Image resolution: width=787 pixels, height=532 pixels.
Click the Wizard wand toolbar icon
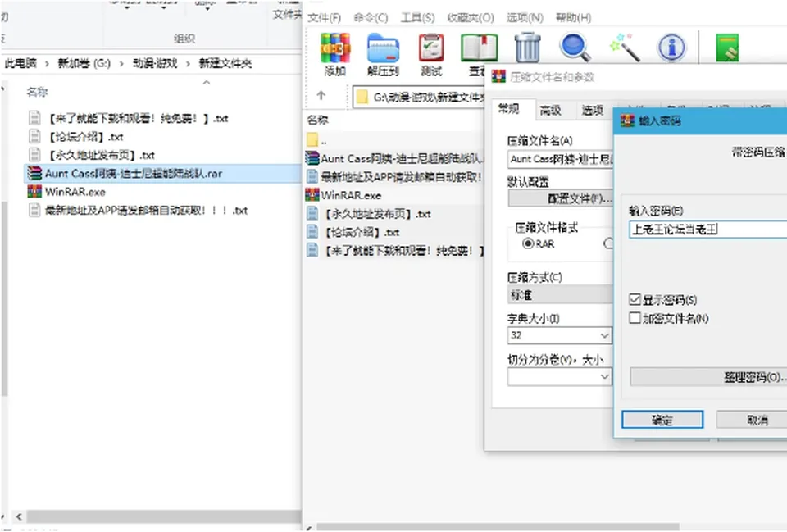625,48
